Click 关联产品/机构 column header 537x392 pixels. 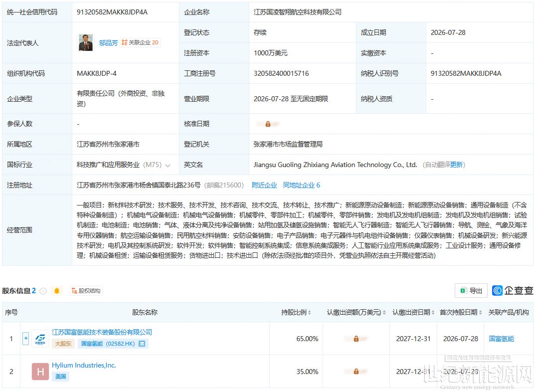point(509,313)
